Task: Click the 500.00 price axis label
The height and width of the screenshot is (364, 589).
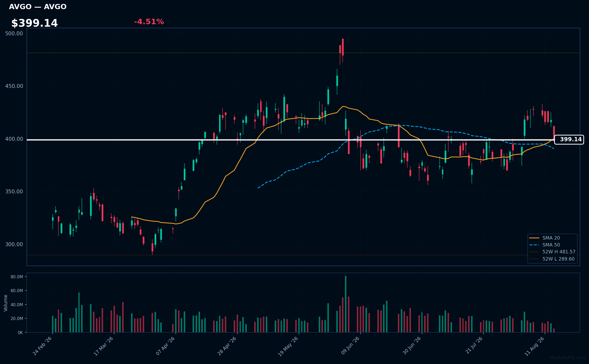Action: click(x=14, y=33)
